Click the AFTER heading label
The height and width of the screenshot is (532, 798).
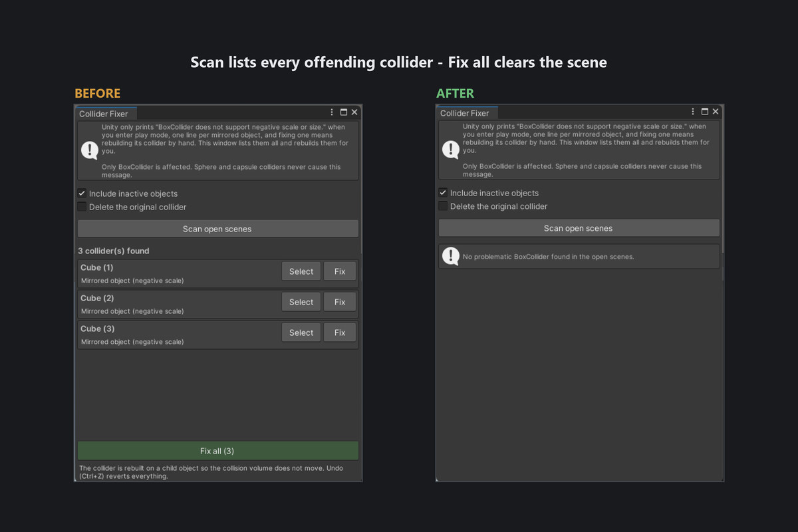[456, 93]
